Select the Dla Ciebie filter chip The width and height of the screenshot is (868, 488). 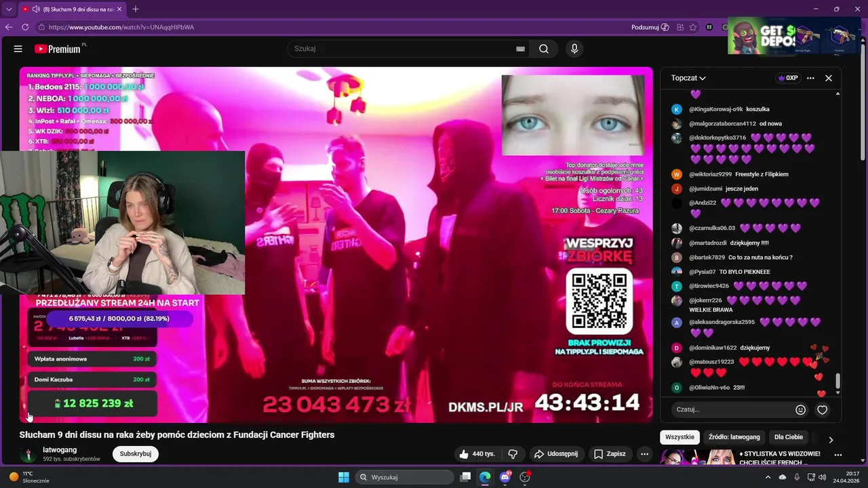click(788, 437)
